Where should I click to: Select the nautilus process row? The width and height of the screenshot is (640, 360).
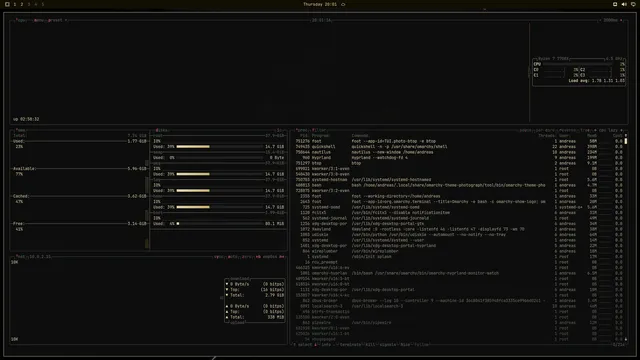pyautogui.click(x=459, y=152)
